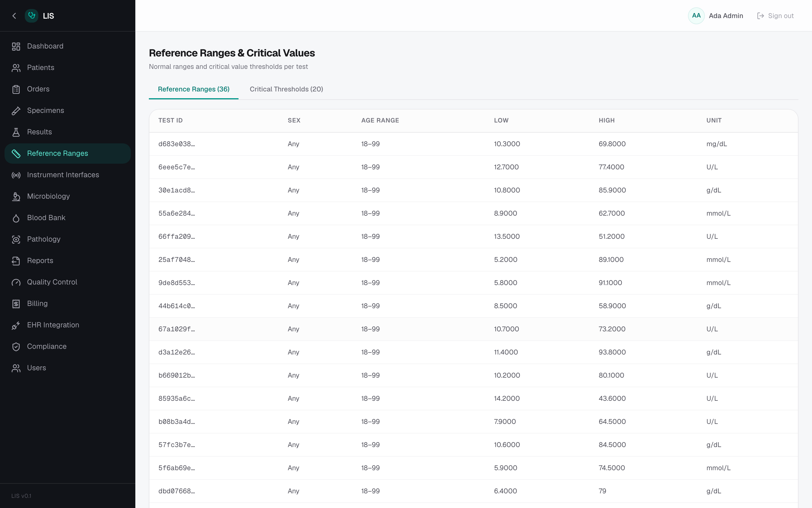The image size is (812, 508).
Task: Navigate to Specimens
Action: pyautogui.click(x=67, y=111)
